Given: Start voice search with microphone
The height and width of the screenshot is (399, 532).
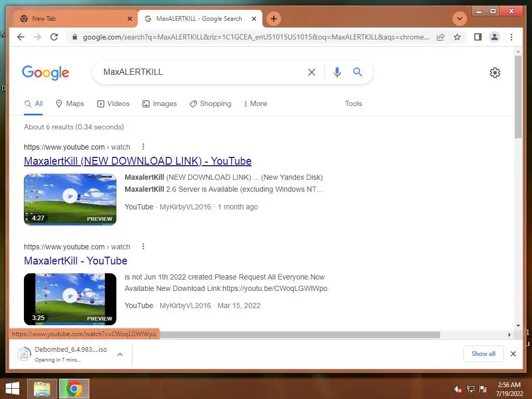Looking at the screenshot, I should (x=337, y=72).
